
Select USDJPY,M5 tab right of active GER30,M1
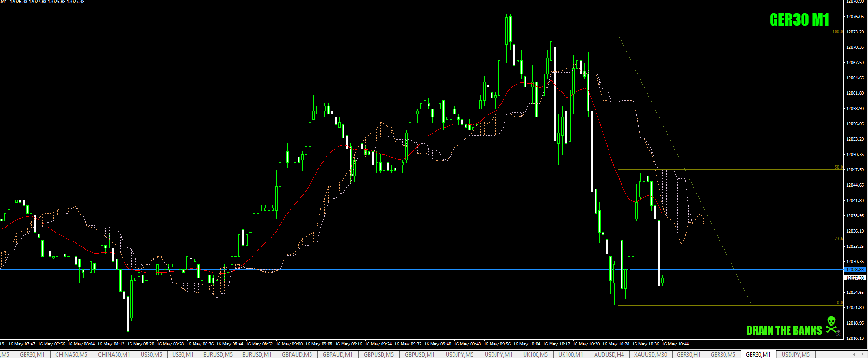click(x=796, y=355)
